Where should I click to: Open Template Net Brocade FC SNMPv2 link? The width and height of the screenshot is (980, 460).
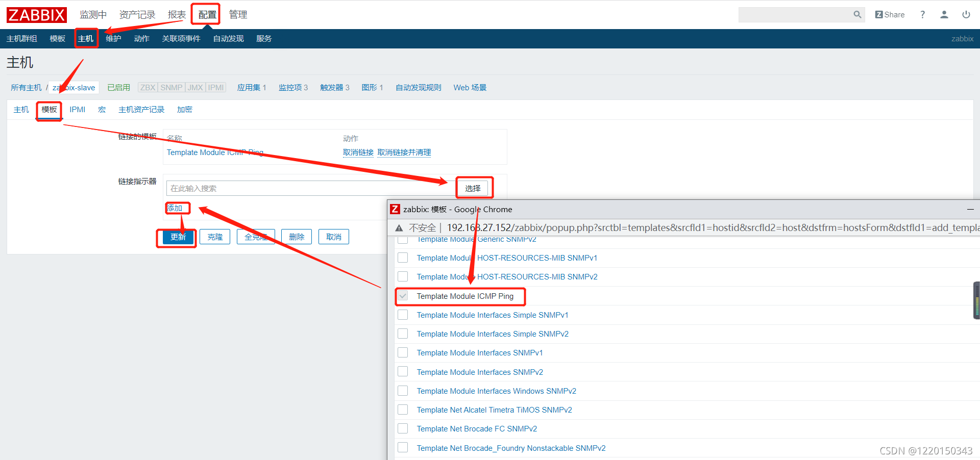coord(477,429)
